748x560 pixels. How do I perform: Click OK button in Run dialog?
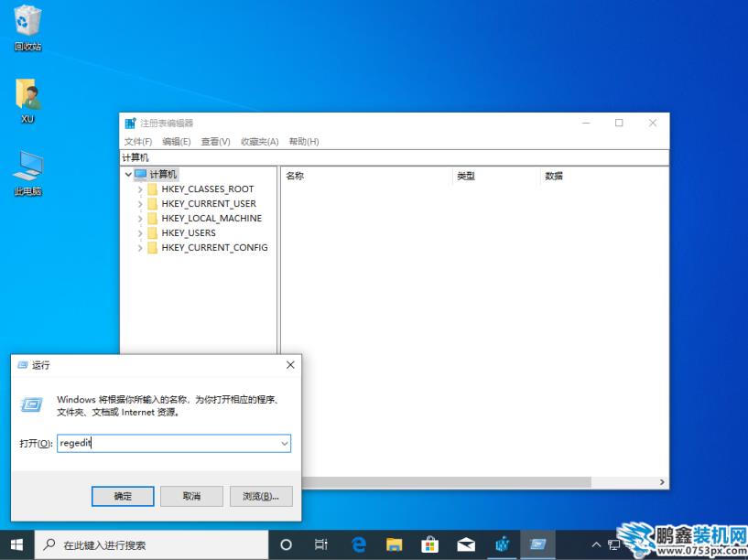point(123,496)
